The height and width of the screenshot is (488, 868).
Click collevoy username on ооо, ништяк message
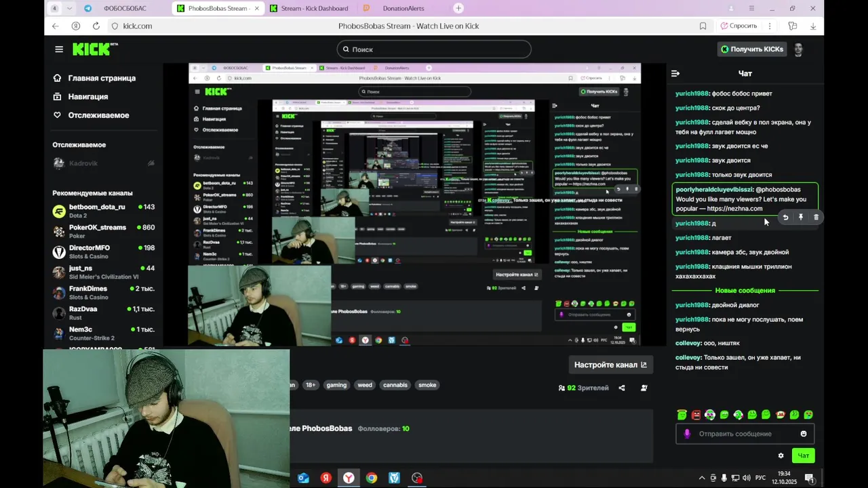click(x=688, y=343)
